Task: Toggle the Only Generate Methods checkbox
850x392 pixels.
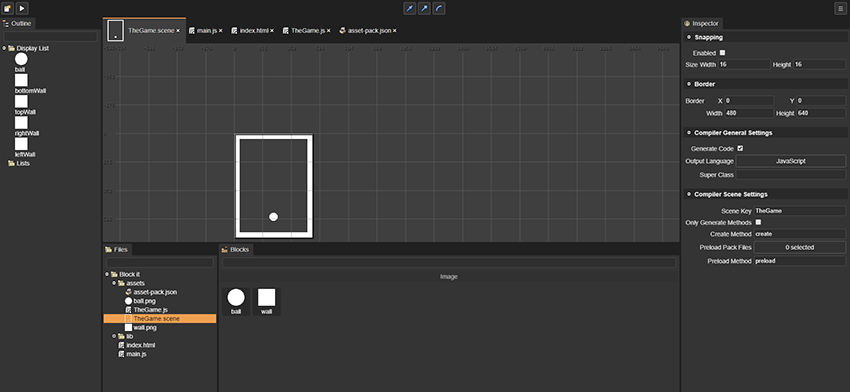Action: pos(758,222)
